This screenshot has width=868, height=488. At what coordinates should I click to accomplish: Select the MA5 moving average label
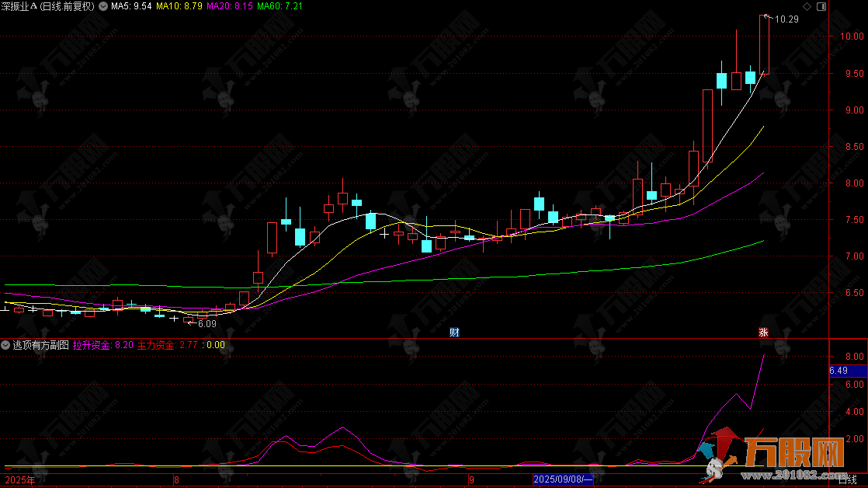130,6
